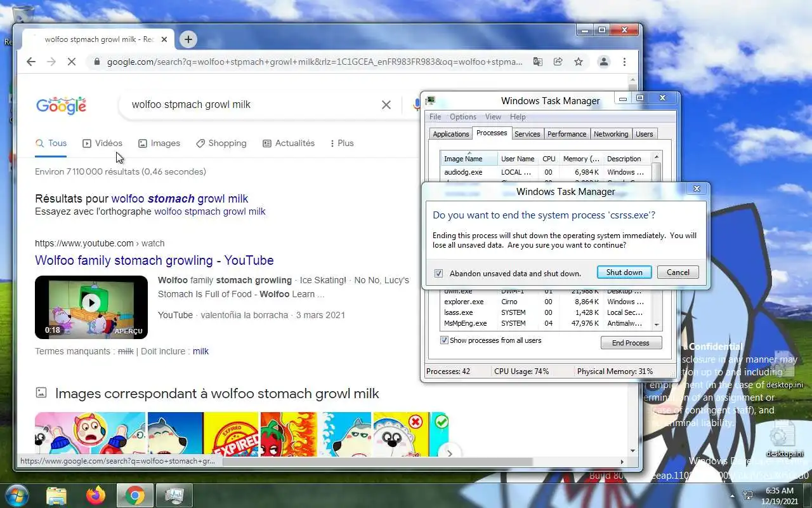Click the End Process button
812x508 pixels.
[x=631, y=343]
